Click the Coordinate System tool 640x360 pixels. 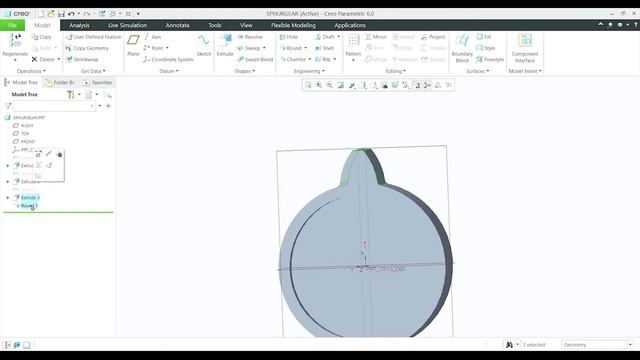click(x=168, y=59)
